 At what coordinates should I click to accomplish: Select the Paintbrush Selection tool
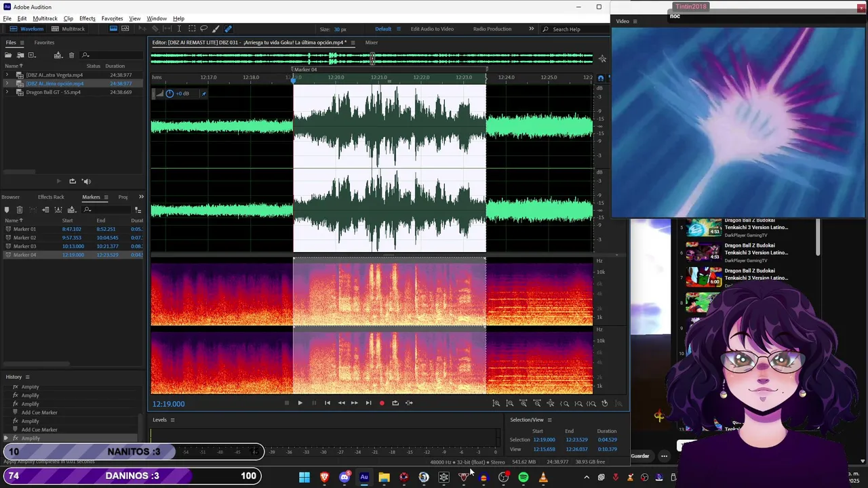pyautogui.click(x=215, y=28)
